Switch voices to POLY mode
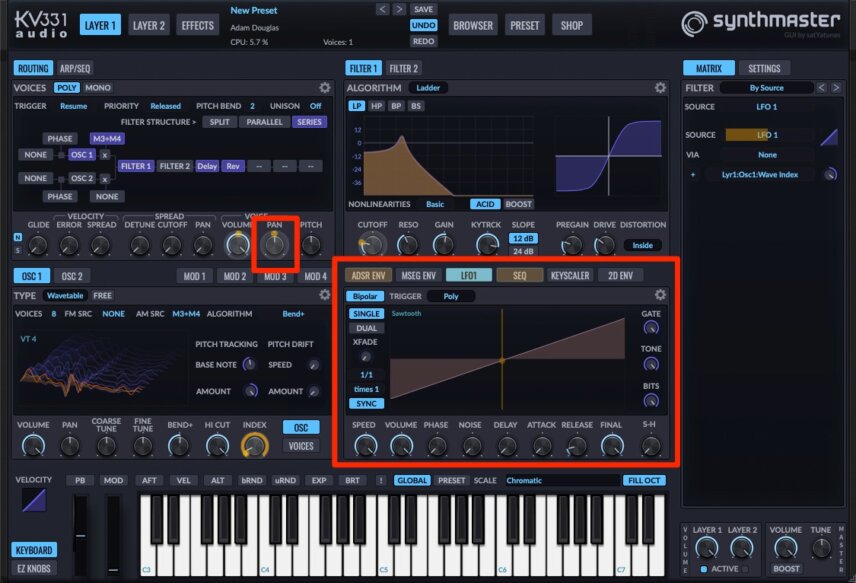 click(67, 87)
